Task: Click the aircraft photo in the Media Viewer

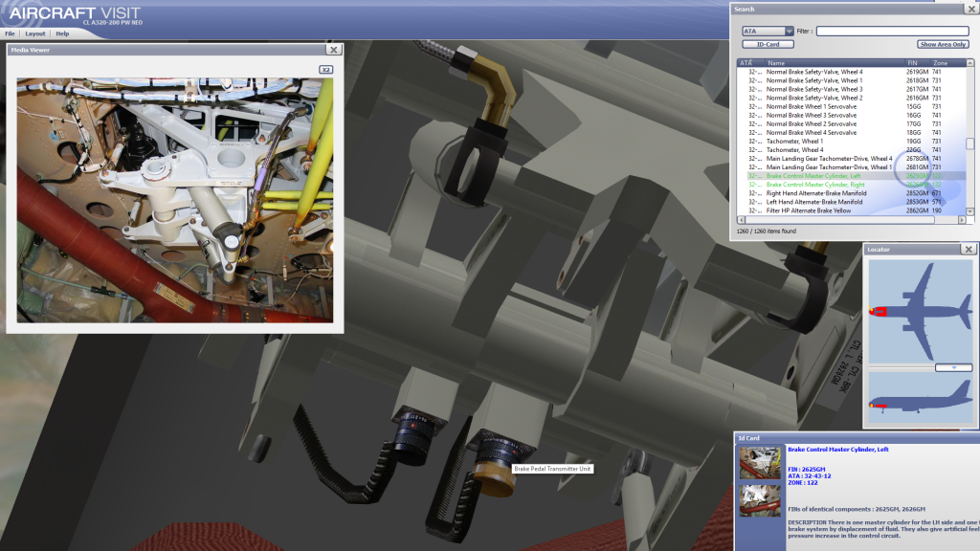Action: pyautogui.click(x=175, y=200)
